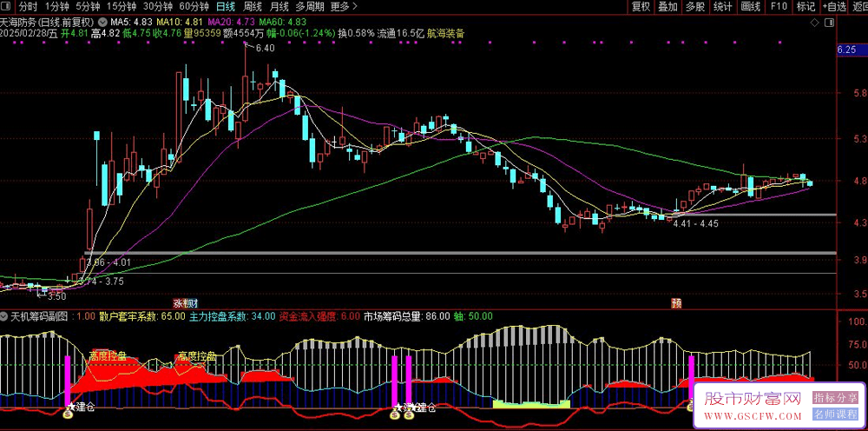Toggle the right side panel icon
This screenshot has height=431, width=868.
coord(829,23)
